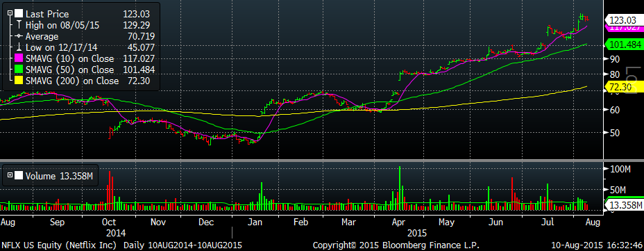Click the Jun month label on time axis

pyautogui.click(x=496, y=222)
